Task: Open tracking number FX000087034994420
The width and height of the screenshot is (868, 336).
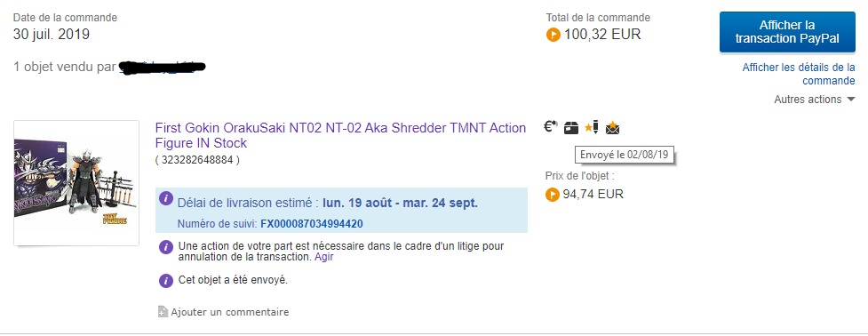Action: (312, 224)
